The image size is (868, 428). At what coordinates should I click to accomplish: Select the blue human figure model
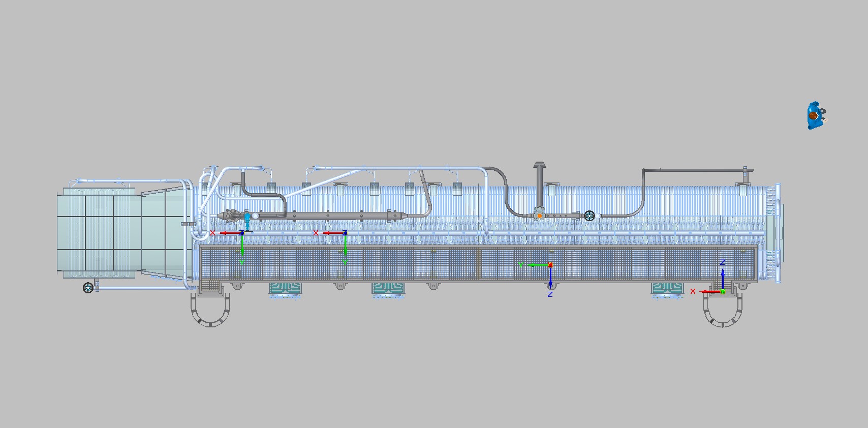pyautogui.click(x=815, y=115)
